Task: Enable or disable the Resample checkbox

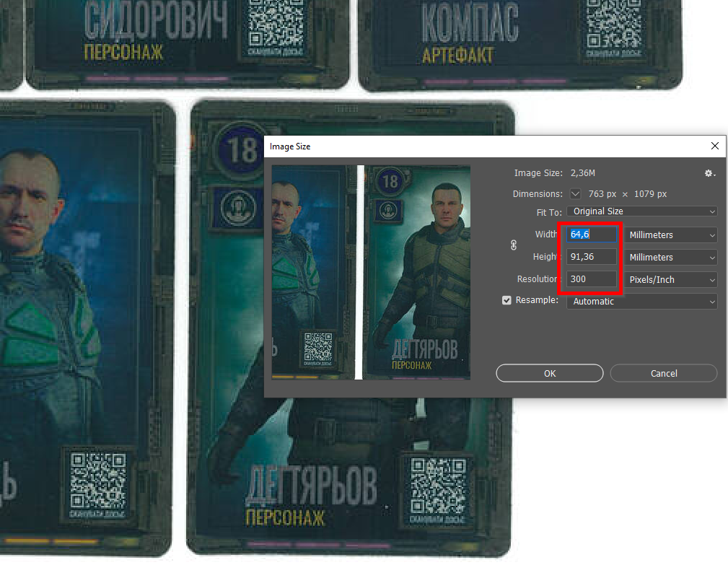Action: [506, 300]
